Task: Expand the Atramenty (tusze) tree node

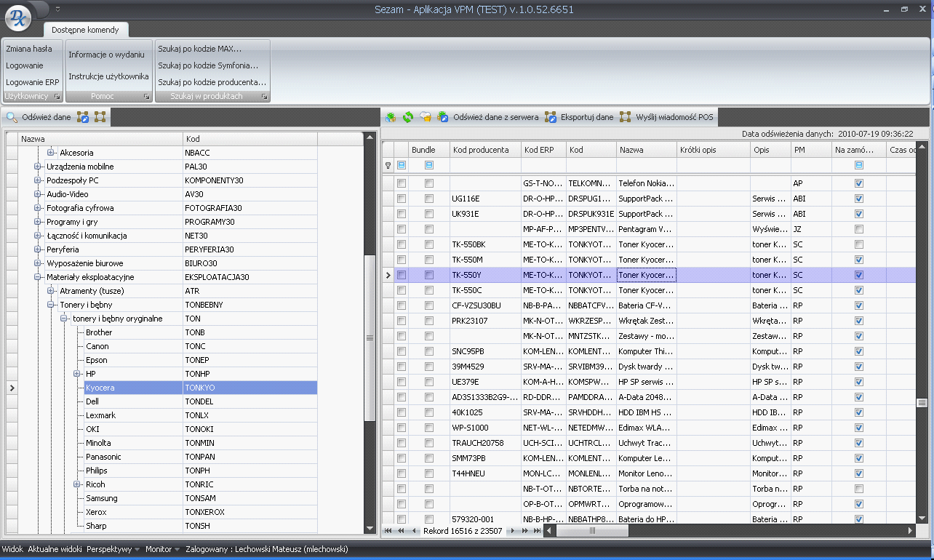Action: coord(51,291)
